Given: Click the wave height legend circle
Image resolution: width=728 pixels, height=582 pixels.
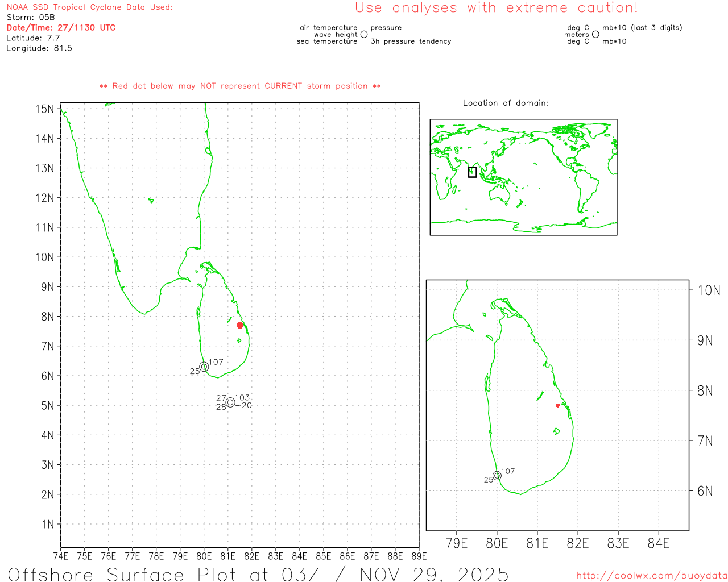Looking at the screenshot, I should (x=364, y=35).
